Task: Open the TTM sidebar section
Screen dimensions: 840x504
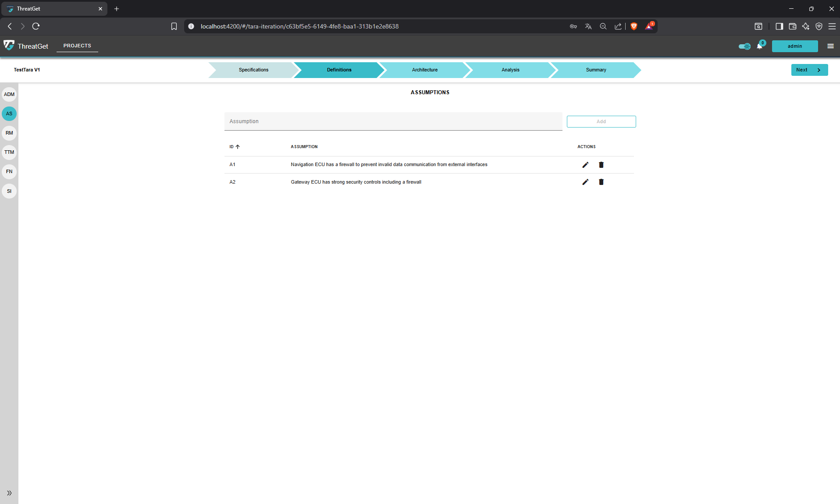Action: [9, 152]
